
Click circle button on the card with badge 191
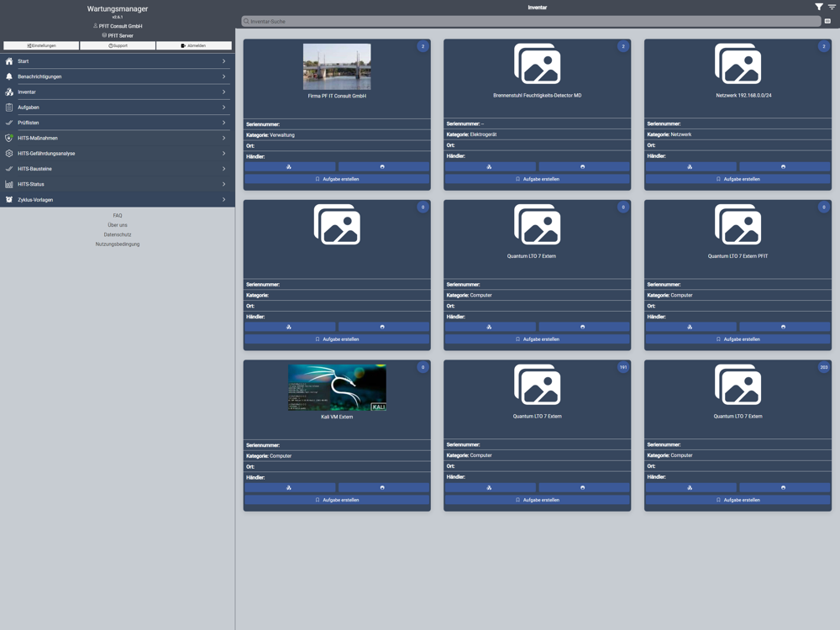584,487
